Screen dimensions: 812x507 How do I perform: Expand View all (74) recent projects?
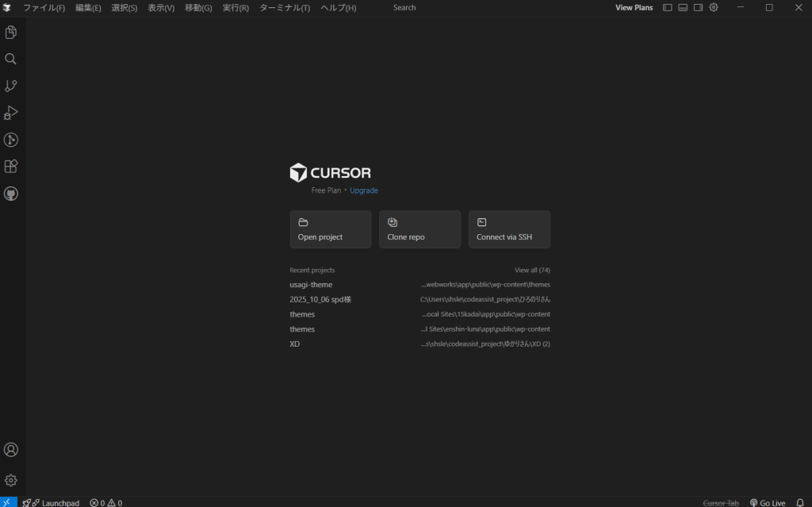point(532,271)
